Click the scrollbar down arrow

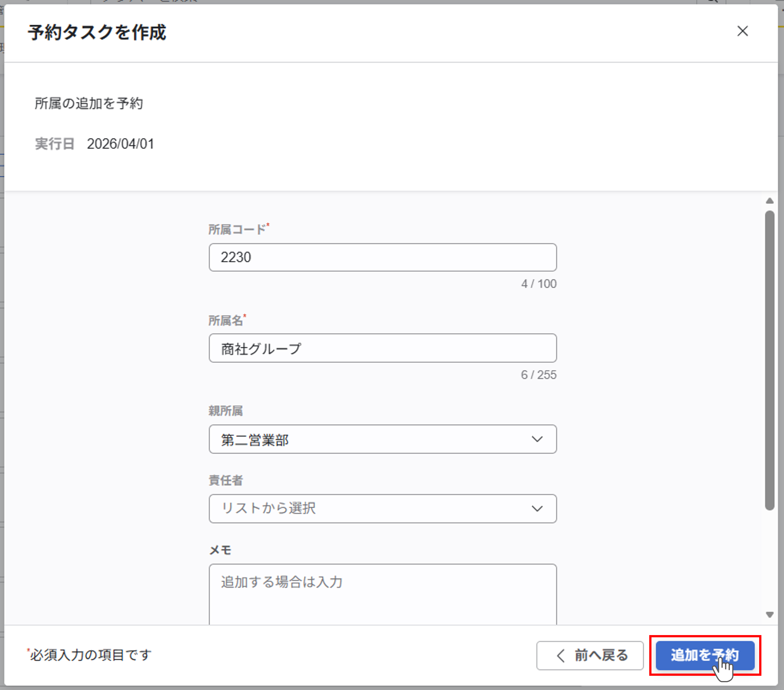click(769, 615)
